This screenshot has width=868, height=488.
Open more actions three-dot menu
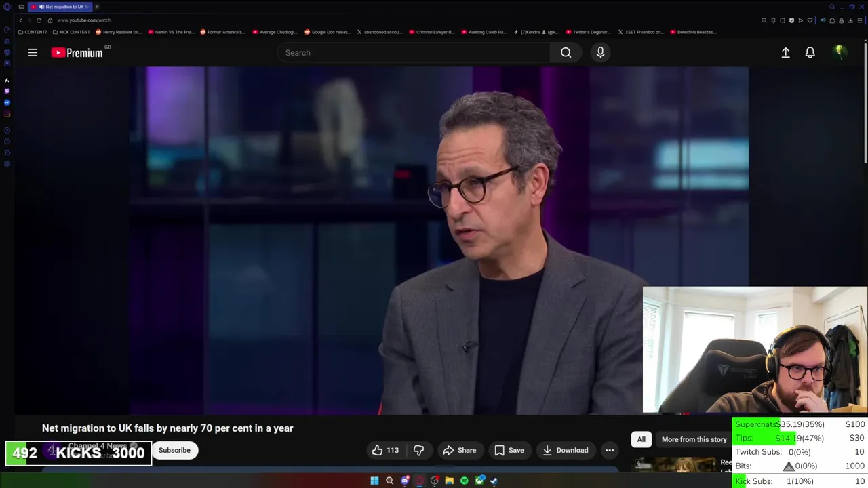(610, 450)
